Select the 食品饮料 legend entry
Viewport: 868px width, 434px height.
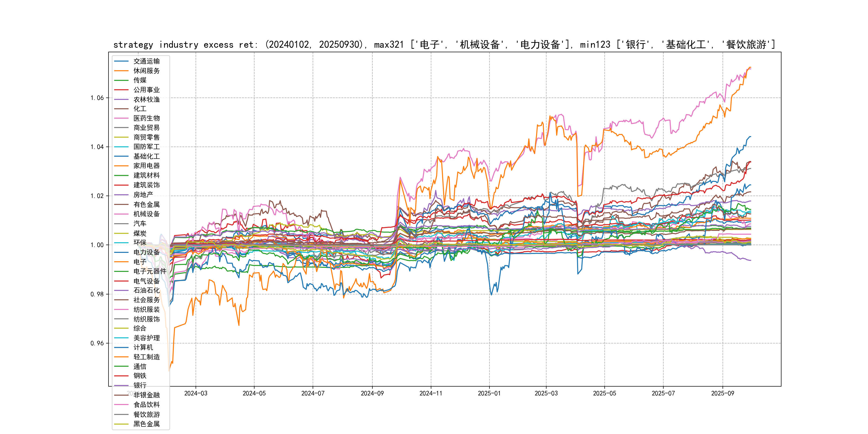(146, 405)
